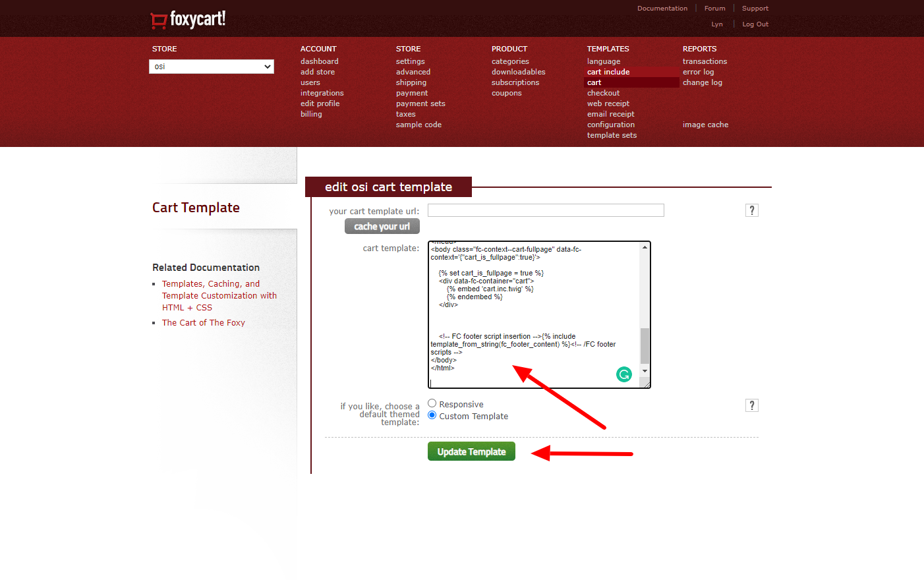Click the Update Template button
This screenshot has height=580, width=924.
(x=471, y=451)
